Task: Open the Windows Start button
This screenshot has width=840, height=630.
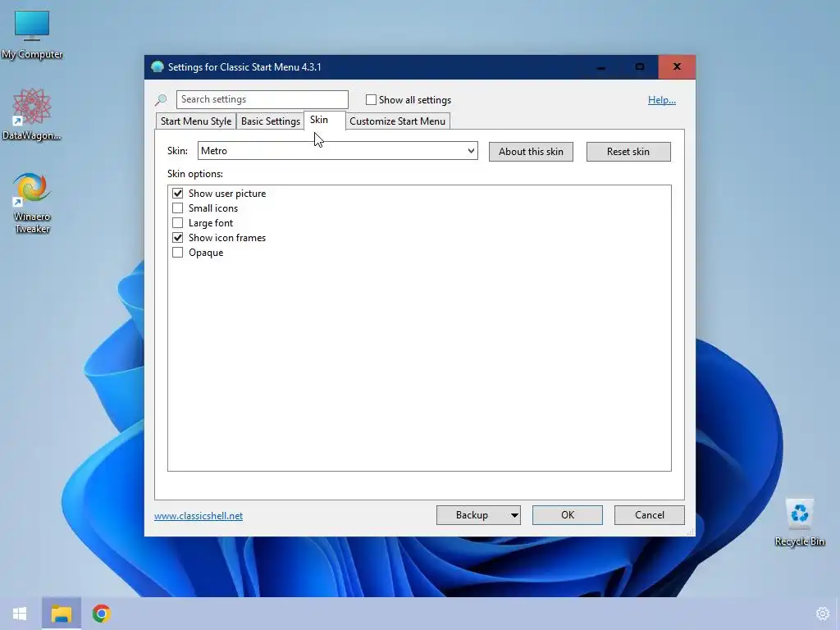Action: [20, 614]
